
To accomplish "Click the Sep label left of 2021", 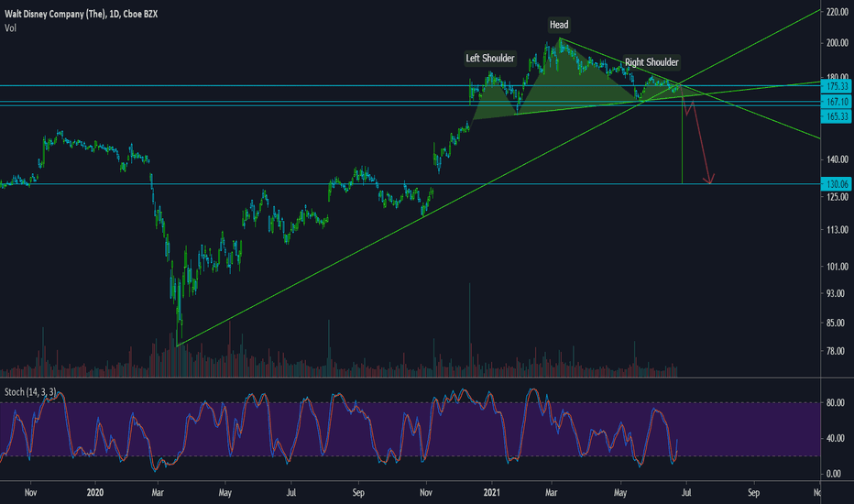I will tap(358, 493).
